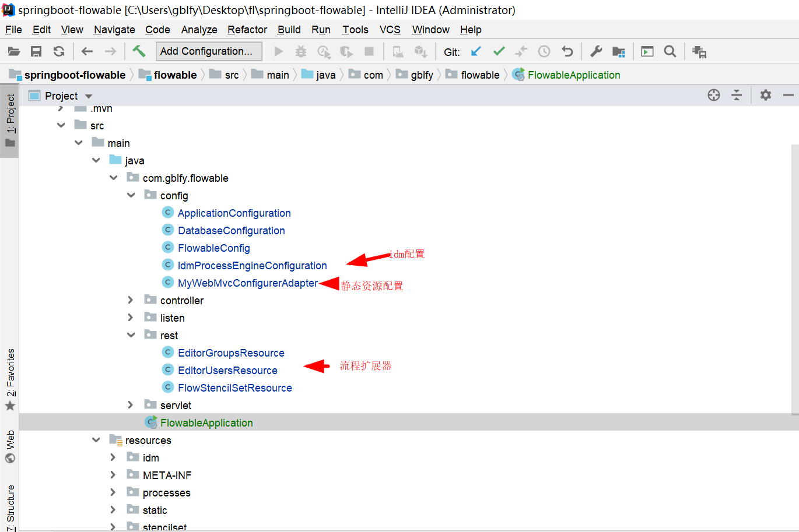The height and width of the screenshot is (532, 799).
Task: Click the Run play icon in the toolbar
Action: click(x=279, y=51)
